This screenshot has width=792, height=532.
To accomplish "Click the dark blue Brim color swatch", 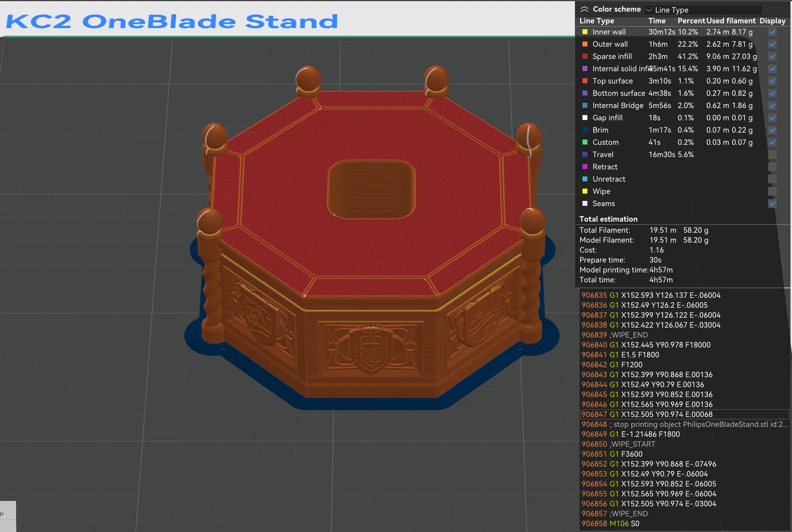I will tap(585, 130).
